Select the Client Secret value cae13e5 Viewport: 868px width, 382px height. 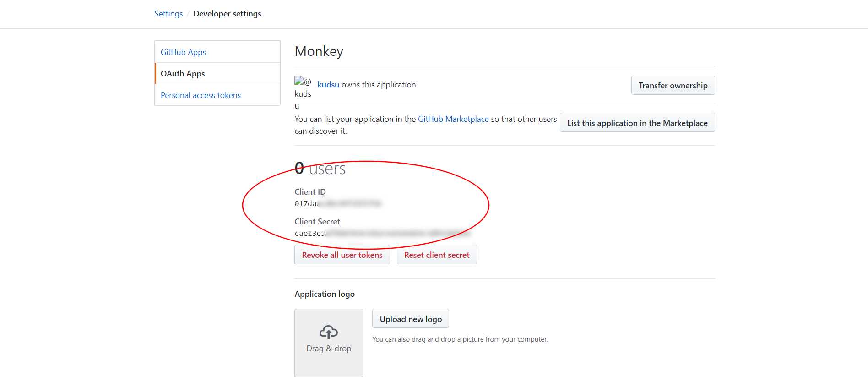[382, 233]
